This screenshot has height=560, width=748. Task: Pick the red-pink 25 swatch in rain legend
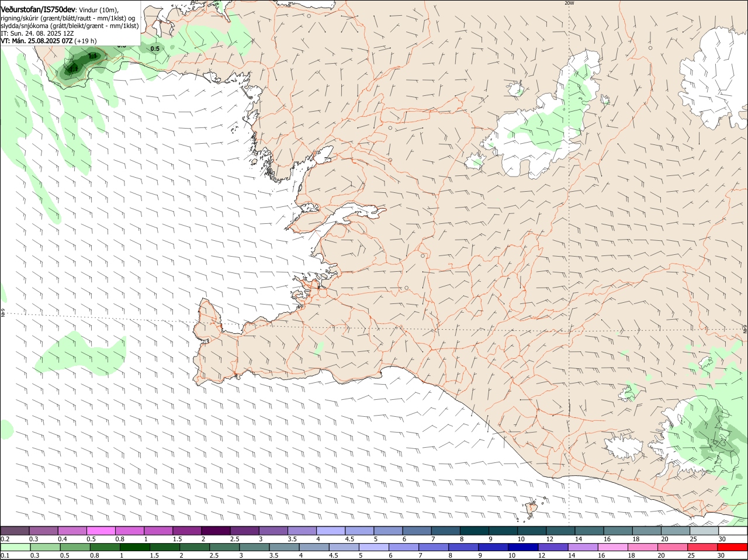click(703, 547)
